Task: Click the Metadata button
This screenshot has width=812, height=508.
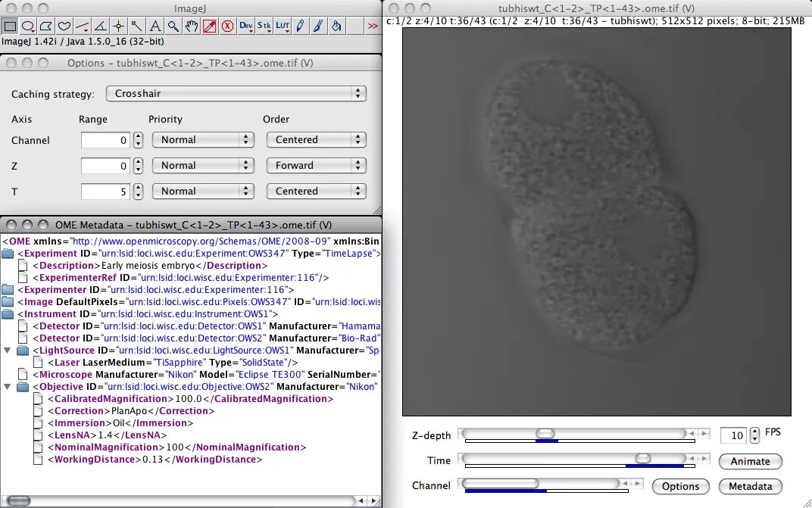Action: click(751, 486)
